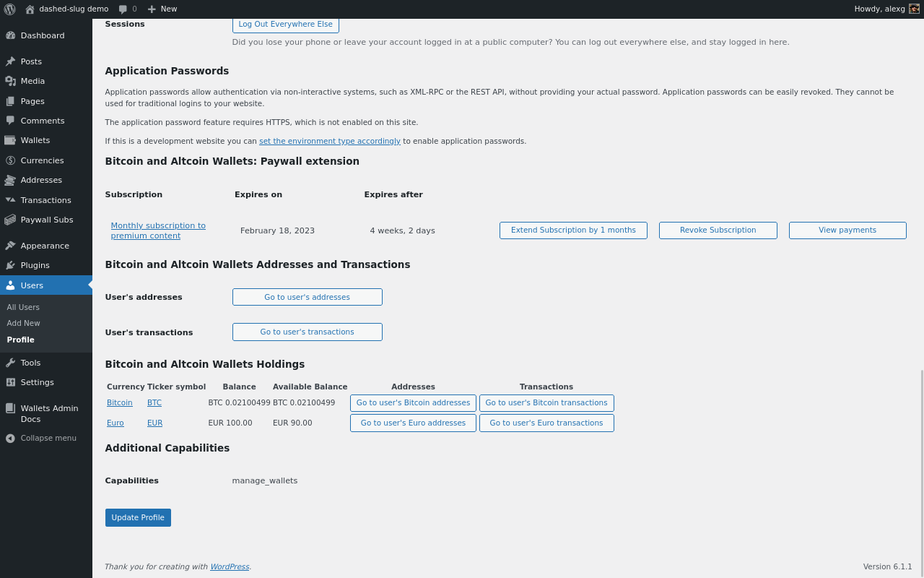This screenshot has width=924, height=578.
Task: Click the Transactions arrows icon
Action: click(10, 200)
